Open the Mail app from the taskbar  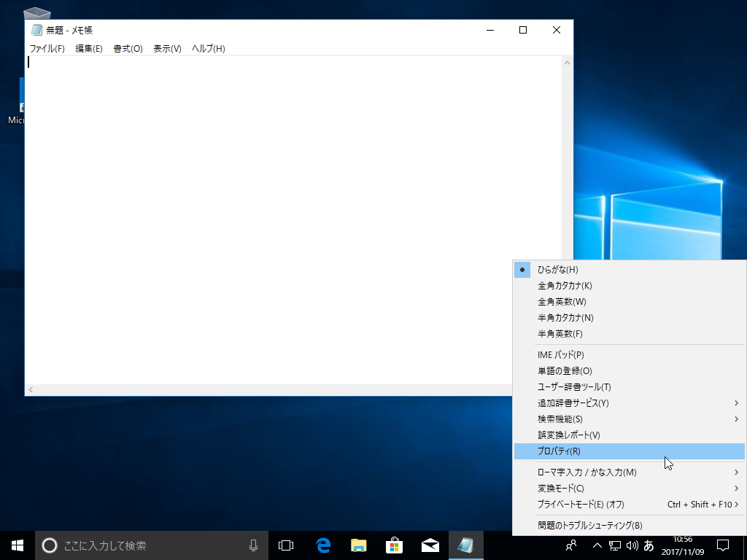[x=430, y=545]
